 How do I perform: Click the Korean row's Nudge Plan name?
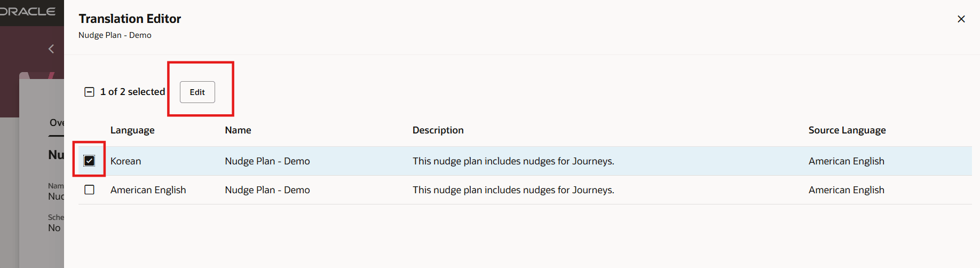267,161
